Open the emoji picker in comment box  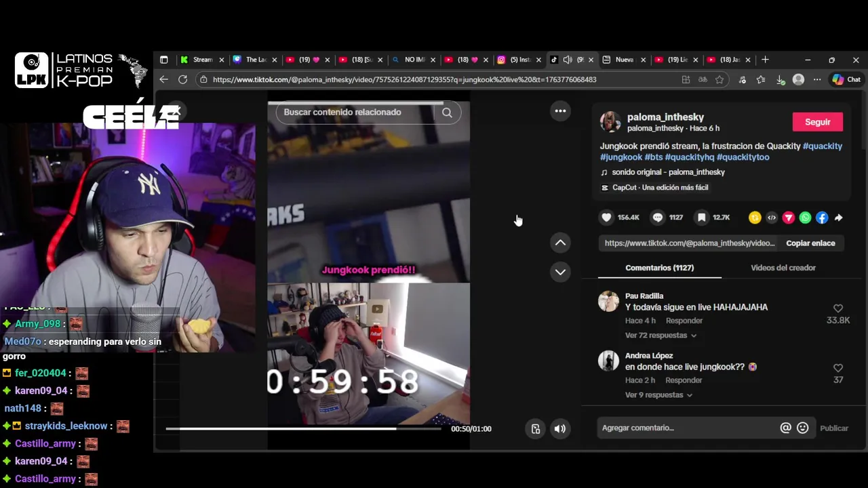[803, 428]
